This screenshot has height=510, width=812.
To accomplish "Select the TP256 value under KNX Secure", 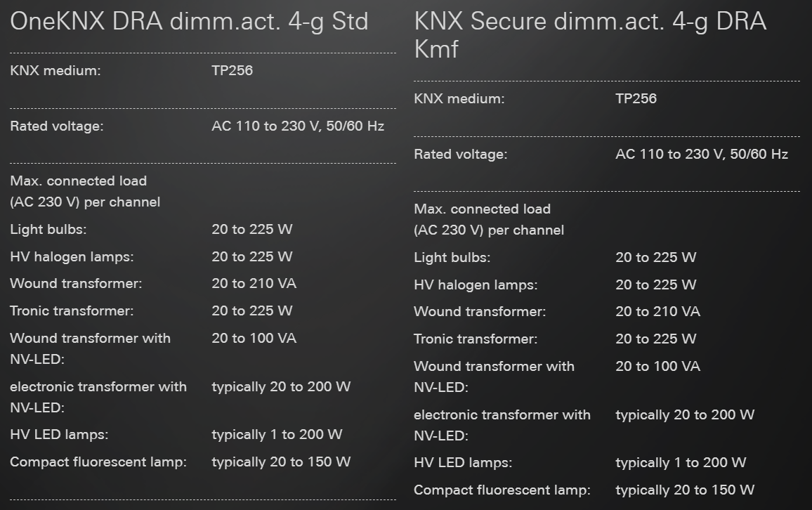I will tap(636, 98).
